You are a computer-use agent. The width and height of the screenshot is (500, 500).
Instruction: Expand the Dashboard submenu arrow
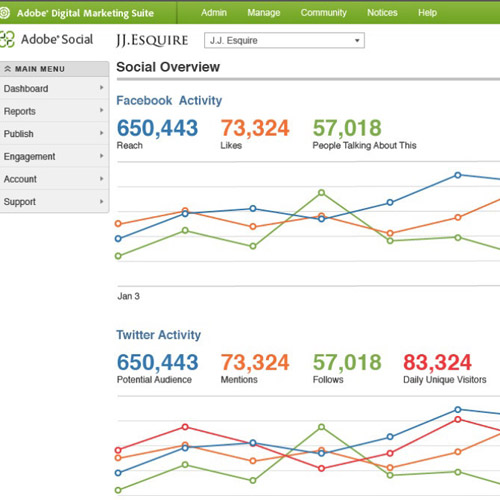point(101,88)
